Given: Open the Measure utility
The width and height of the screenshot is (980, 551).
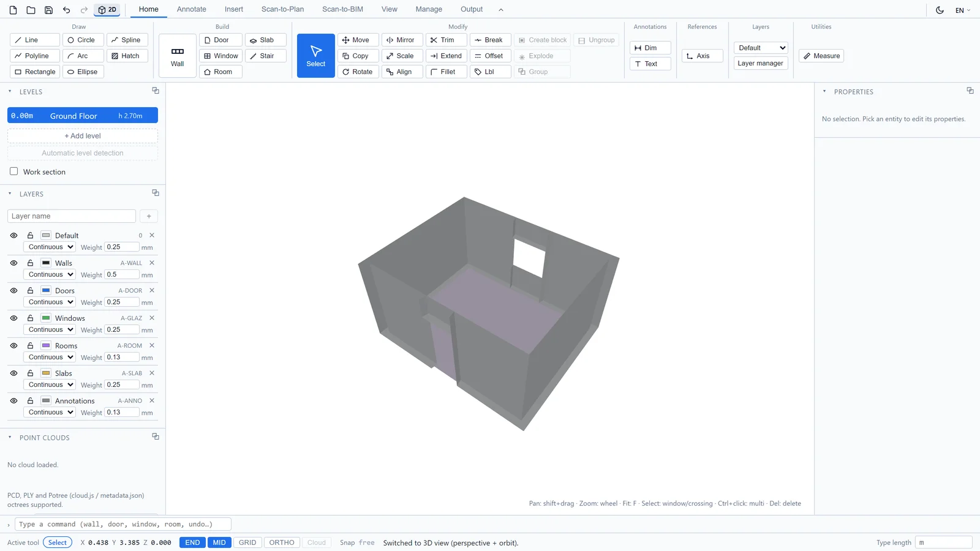Looking at the screenshot, I should (821, 56).
